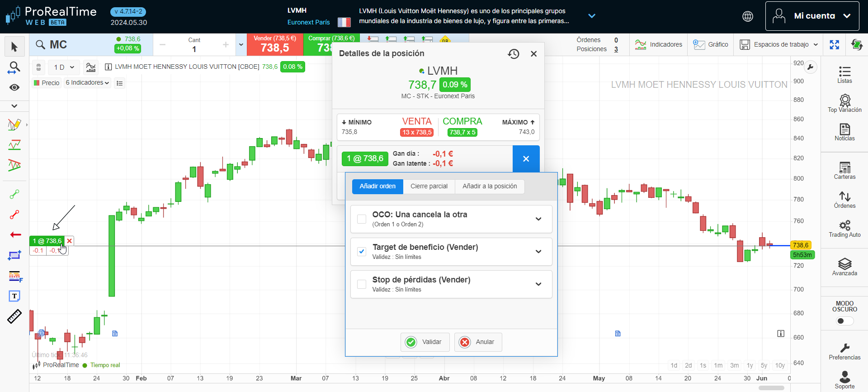Screen dimensions: 868x392
Task: Increase quantity with the plus stepper
Action: [226, 45]
